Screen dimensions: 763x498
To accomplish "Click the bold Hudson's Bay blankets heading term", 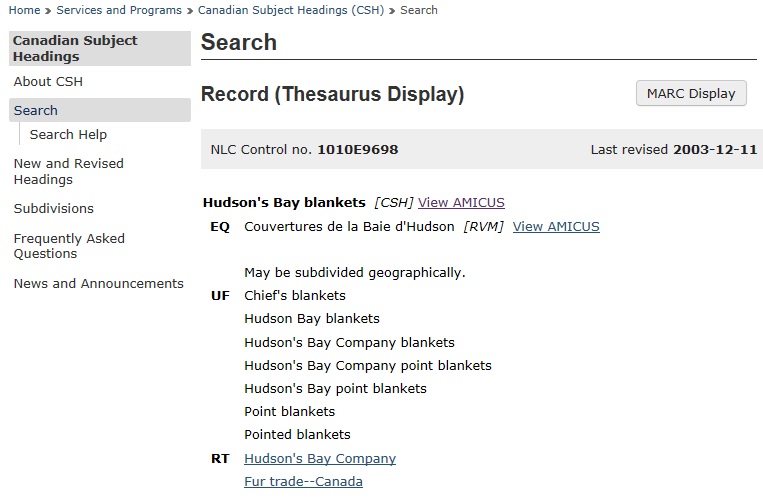I will pyautogui.click(x=284, y=202).
